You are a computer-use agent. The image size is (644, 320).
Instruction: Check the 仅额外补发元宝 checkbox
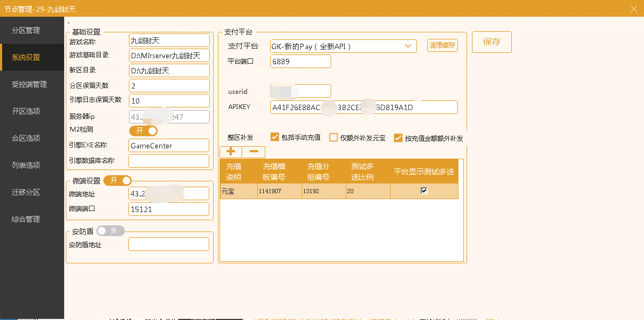pos(333,138)
